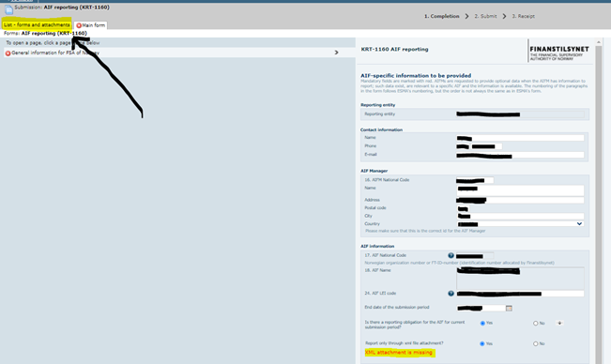Screen dimensions: 611x364
Task: Click the AIF Name text area
Action: click(x=520, y=278)
